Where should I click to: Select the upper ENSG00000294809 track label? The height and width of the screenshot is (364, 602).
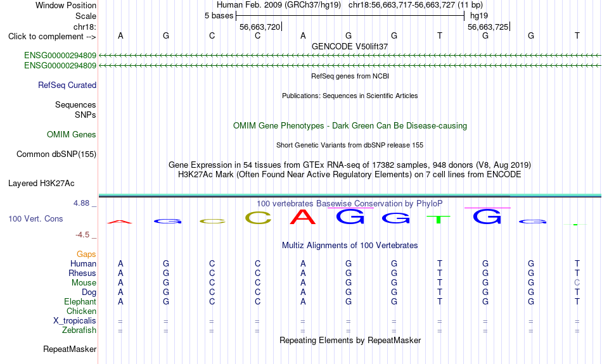[60, 55]
